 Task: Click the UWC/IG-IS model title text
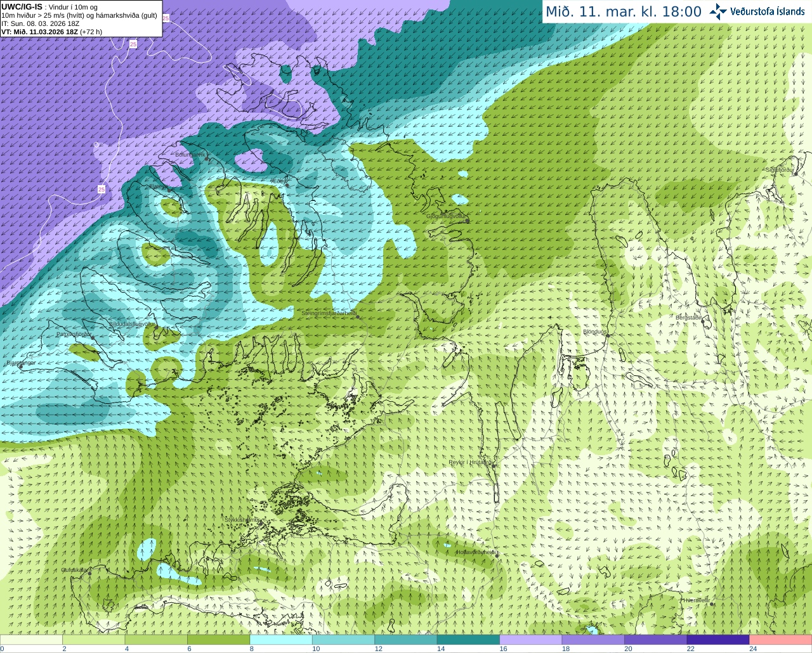pos(22,7)
